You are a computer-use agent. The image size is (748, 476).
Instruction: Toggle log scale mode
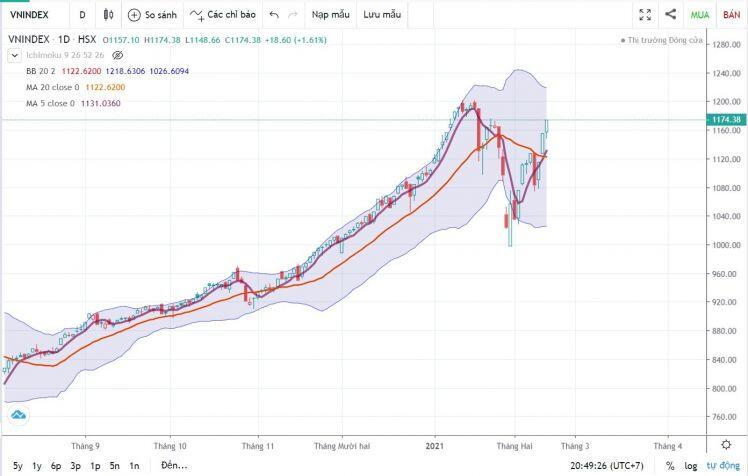pyautogui.click(x=690, y=466)
